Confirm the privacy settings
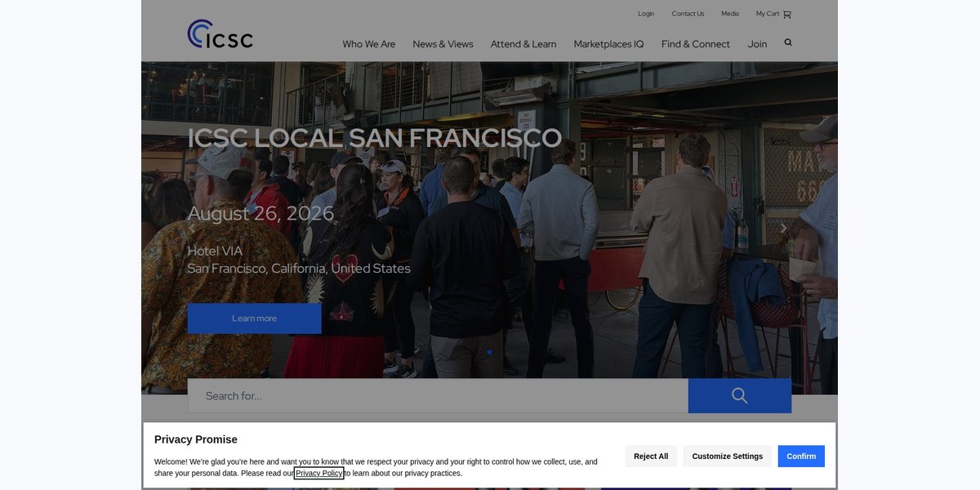The image size is (980, 490). point(801,457)
